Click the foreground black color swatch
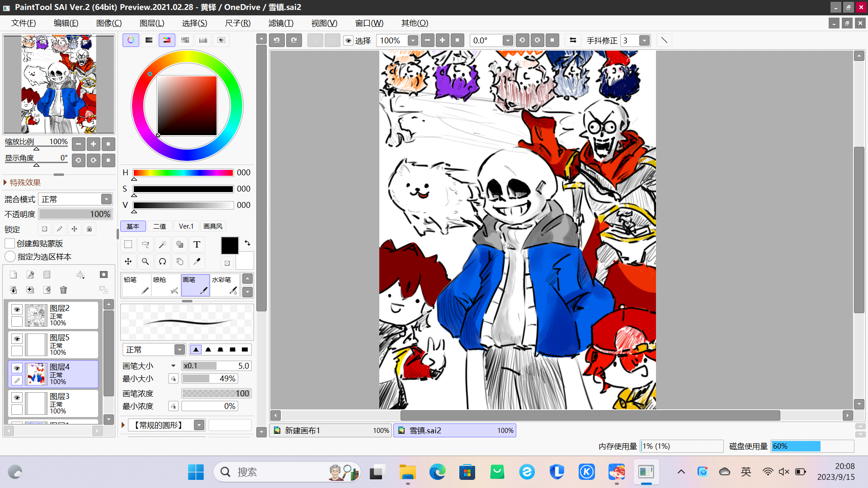This screenshot has height=488, width=868. (x=229, y=246)
